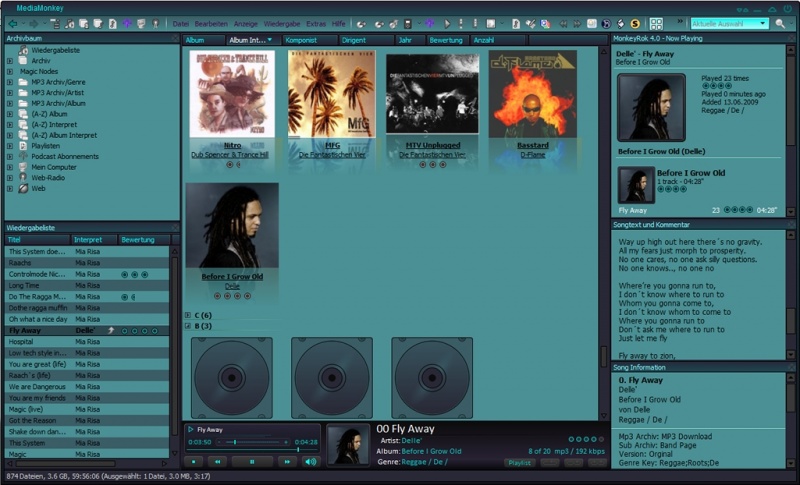Collapse the B (3) album group
The width and height of the screenshot is (800, 485).
[188, 326]
